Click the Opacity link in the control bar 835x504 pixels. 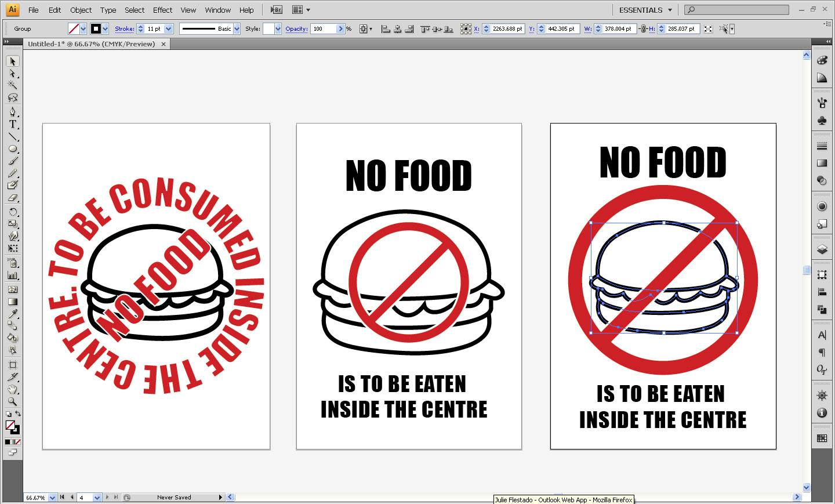(296, 28)
